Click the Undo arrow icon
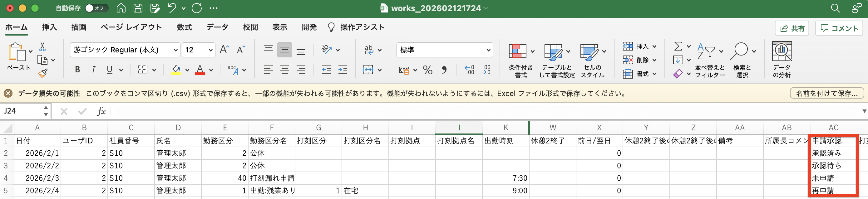868x199 pixels. point(172,8)
